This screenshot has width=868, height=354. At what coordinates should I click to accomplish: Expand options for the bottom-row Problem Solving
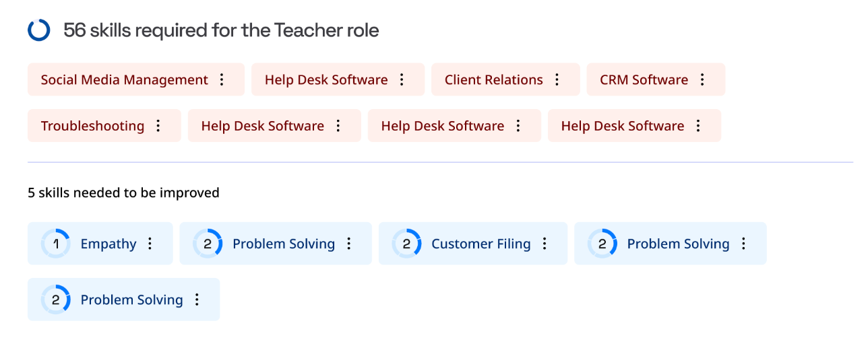click(197, 299)
